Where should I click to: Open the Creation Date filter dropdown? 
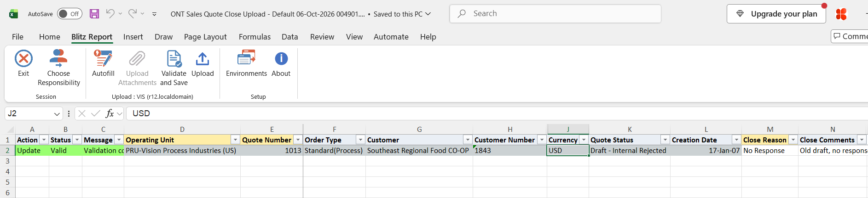(x=737, y=140)
